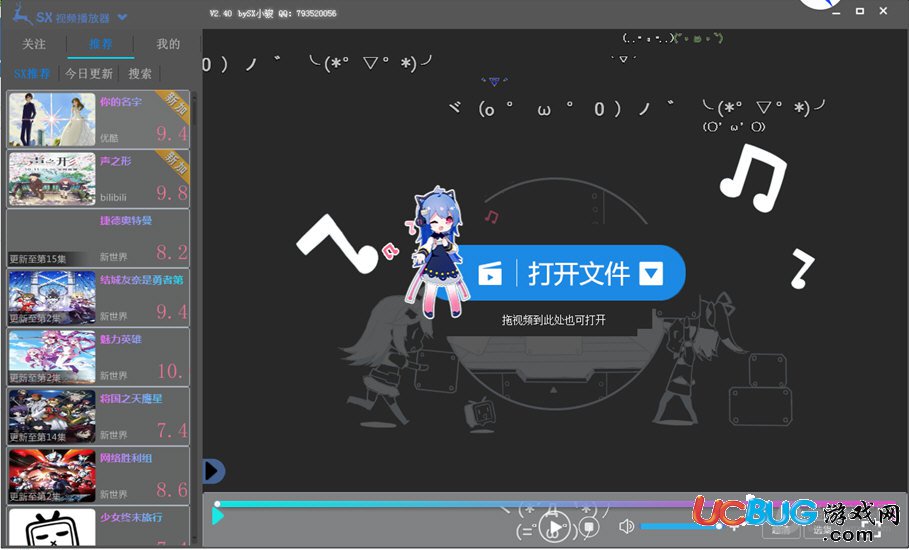This screenshot has height=550, width=909.
Task: Open the SX 视频播放器 title dropdown arrow
Action: 122,17
